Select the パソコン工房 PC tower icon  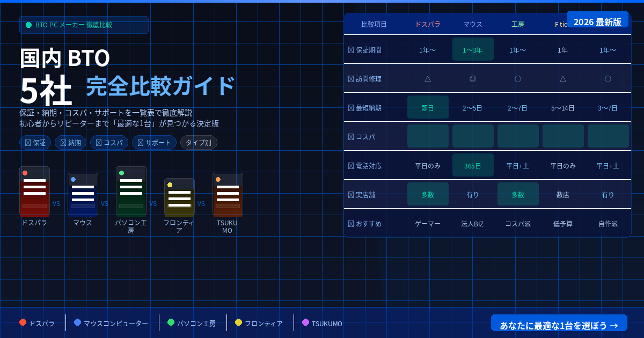coord(131,191)
